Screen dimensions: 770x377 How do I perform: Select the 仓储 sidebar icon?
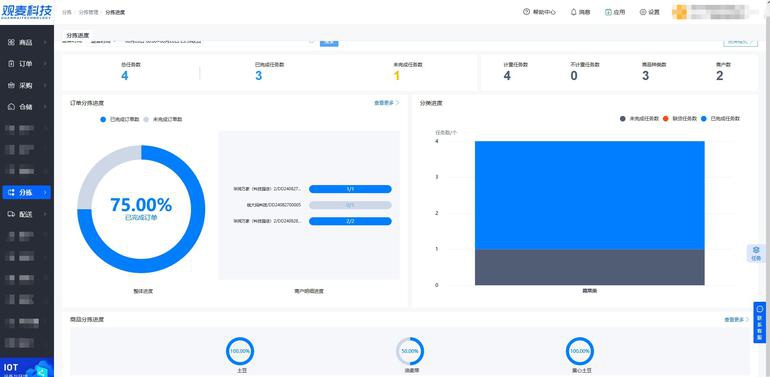11,107
